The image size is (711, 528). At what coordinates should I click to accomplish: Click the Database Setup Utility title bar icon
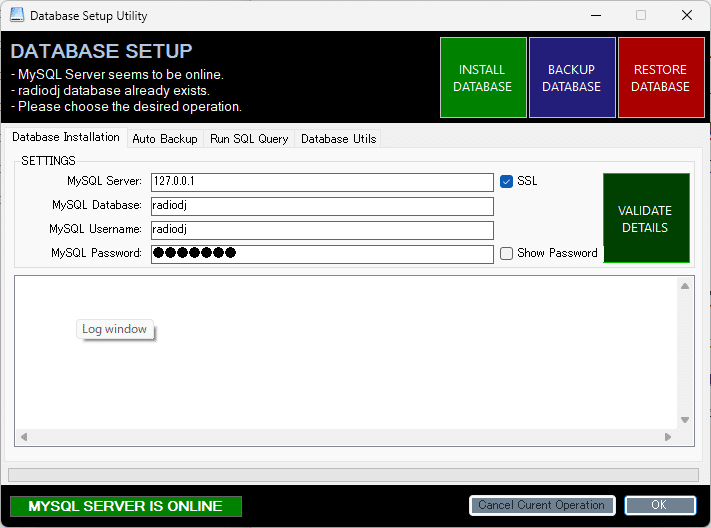pos(17,15)
